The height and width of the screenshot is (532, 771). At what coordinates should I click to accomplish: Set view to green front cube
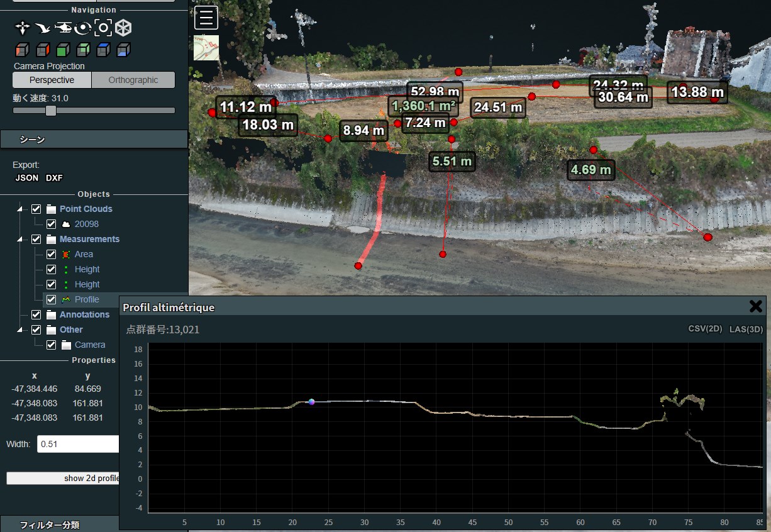62,50
